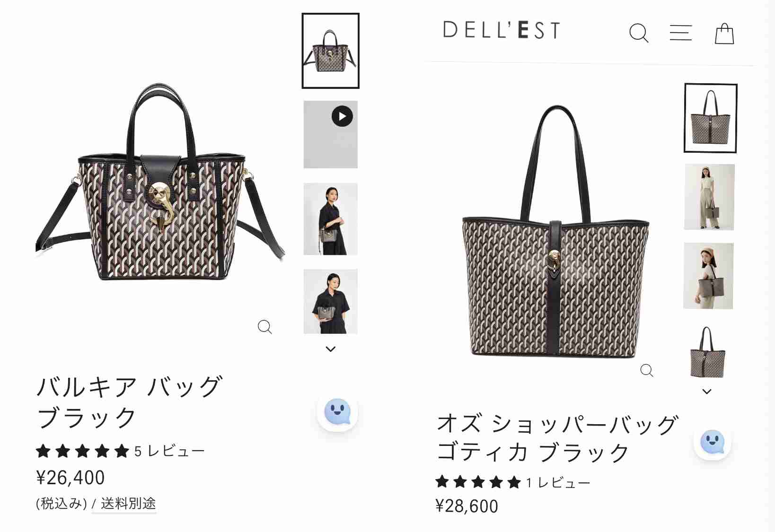775x532 pixels.
Task: Click the DELL'EST logo
Action: point(502,30)
